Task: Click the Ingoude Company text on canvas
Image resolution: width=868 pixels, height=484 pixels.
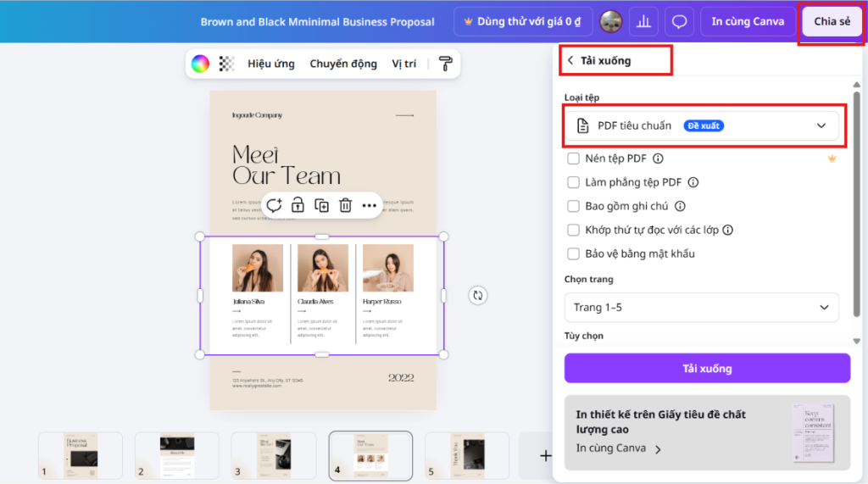Action: point(257,115)
